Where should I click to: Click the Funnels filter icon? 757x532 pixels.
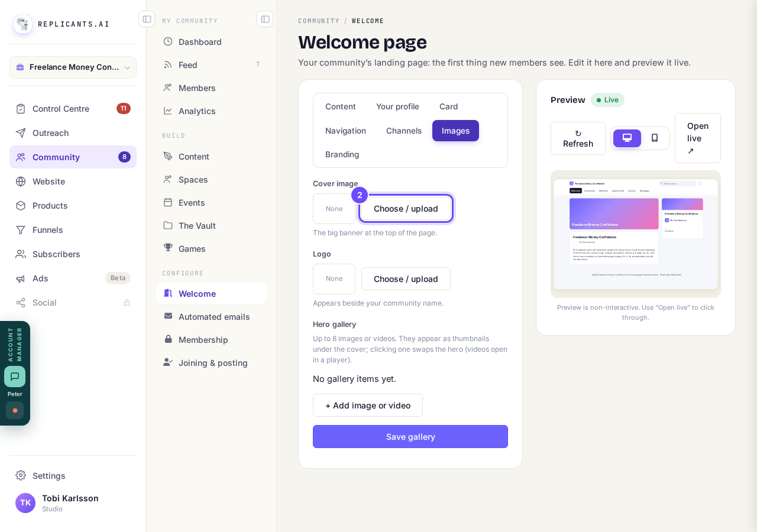(21, 229)
